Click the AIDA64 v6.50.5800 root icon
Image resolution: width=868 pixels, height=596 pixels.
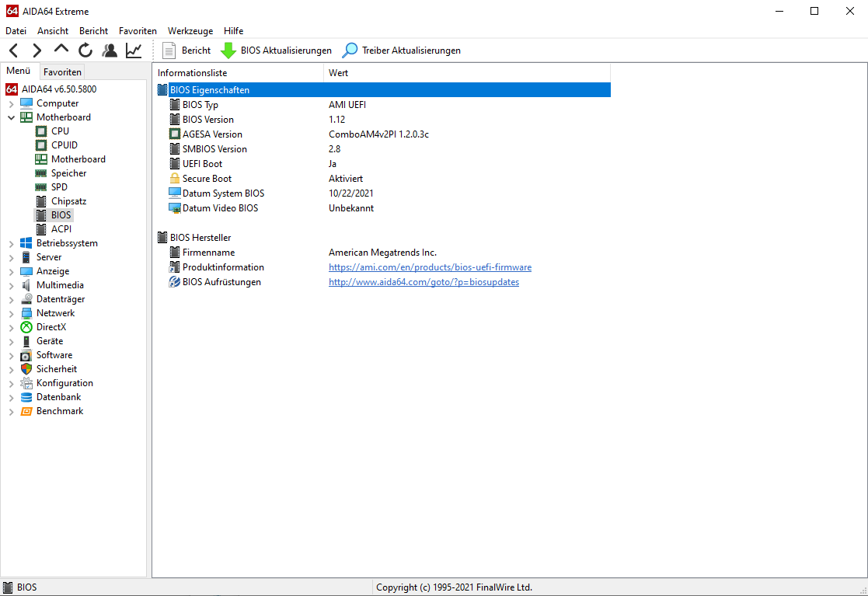12,89
